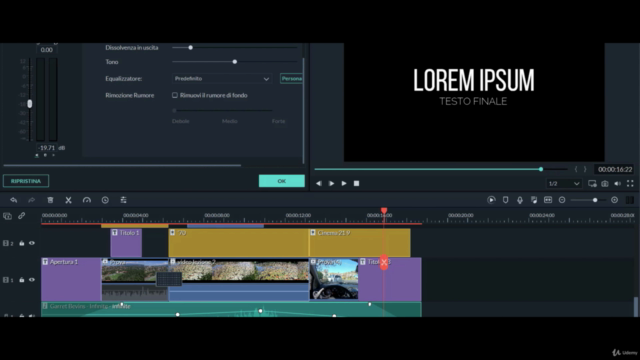Click the RIPRISTINA button

[26, 181]
